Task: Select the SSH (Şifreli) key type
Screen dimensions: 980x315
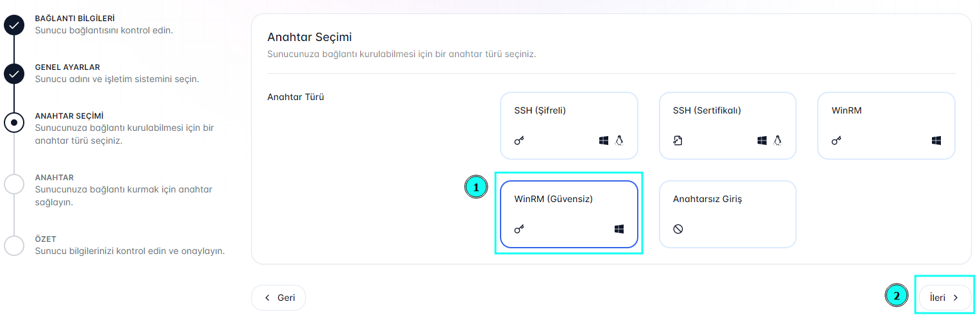Action: 569,125
